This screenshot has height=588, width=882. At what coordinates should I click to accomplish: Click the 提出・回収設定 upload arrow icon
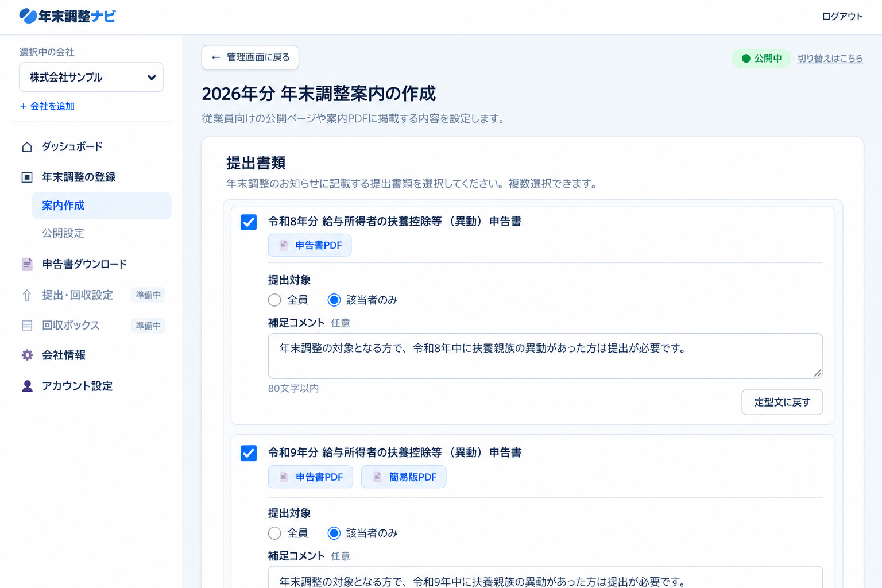(x=27, y=295)
